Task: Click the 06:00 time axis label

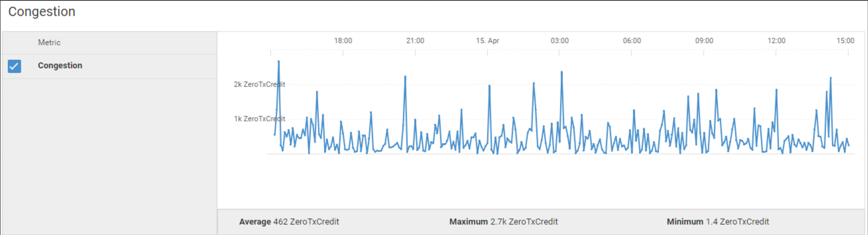Action: tap(632, 41)
